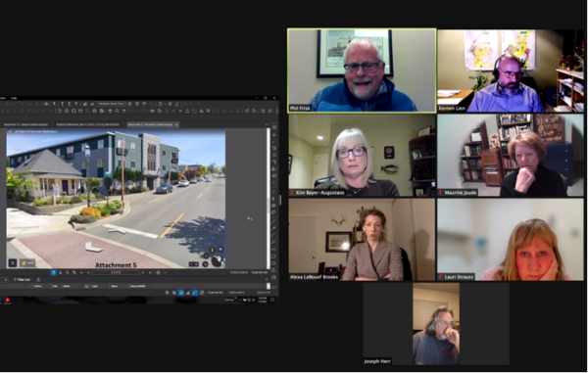
Task: Expand the Status column filter dropdown
Action: [86, 287]
